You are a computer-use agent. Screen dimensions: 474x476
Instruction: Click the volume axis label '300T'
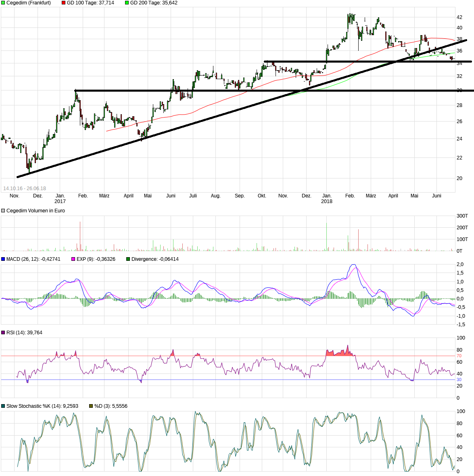(x=462, y=216)
